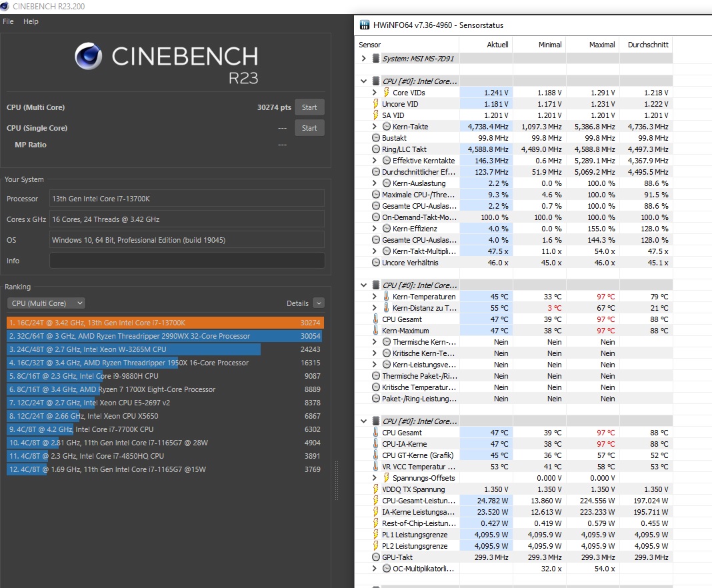Expand the Kern-Auslastung row
The height and width of the screenshot is (588, 712).
[375, 183]
